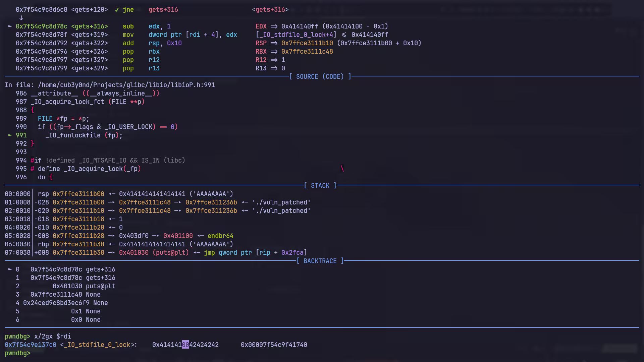Click the red backslash in source

342,169
